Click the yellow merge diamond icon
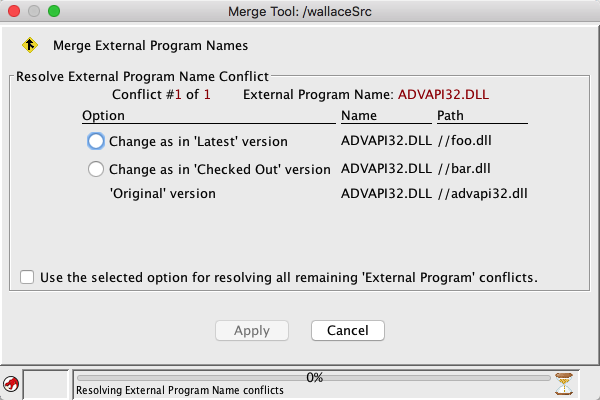Viewport: 600px width, 400px height. tap(30, 45)
